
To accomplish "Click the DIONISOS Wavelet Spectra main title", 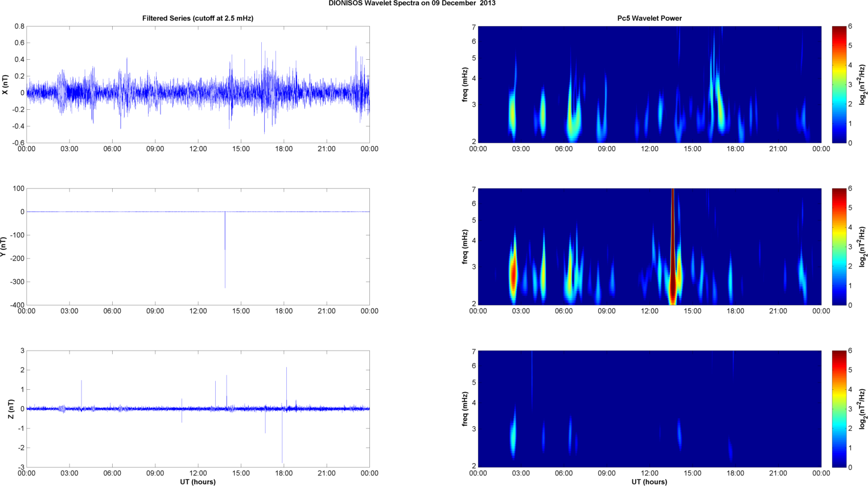I will 412,3.
